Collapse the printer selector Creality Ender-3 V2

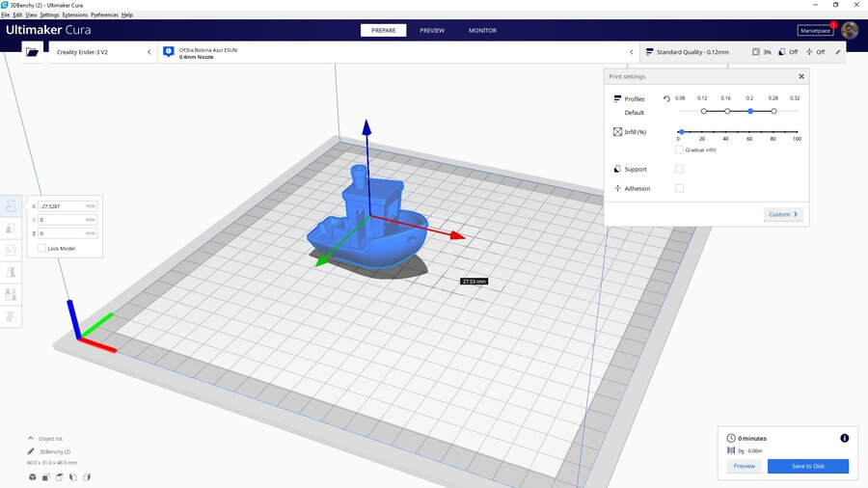coord(149,52)
